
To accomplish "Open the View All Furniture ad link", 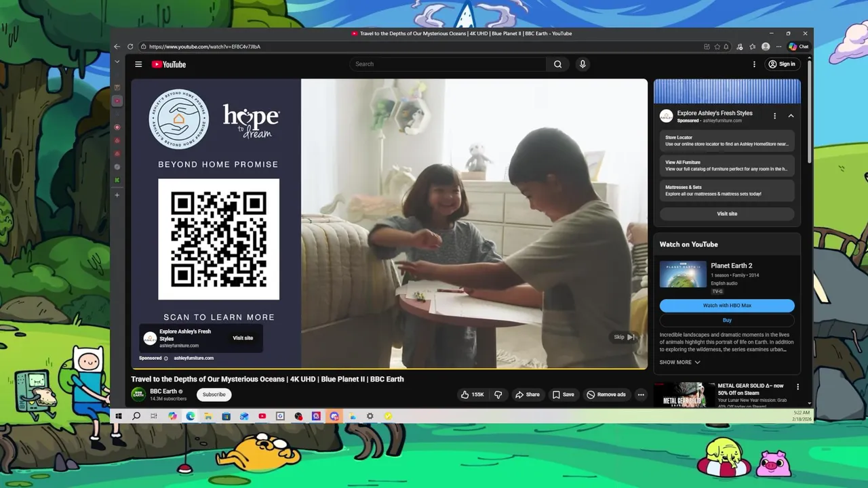I will click(x=727, y=166).
